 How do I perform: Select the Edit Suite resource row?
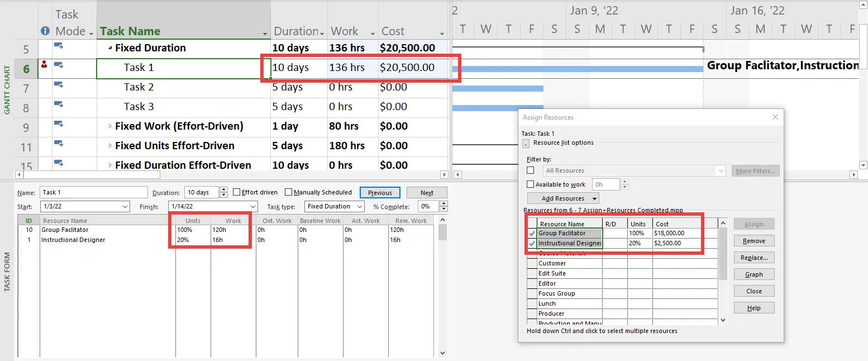[x=622, y=273]
